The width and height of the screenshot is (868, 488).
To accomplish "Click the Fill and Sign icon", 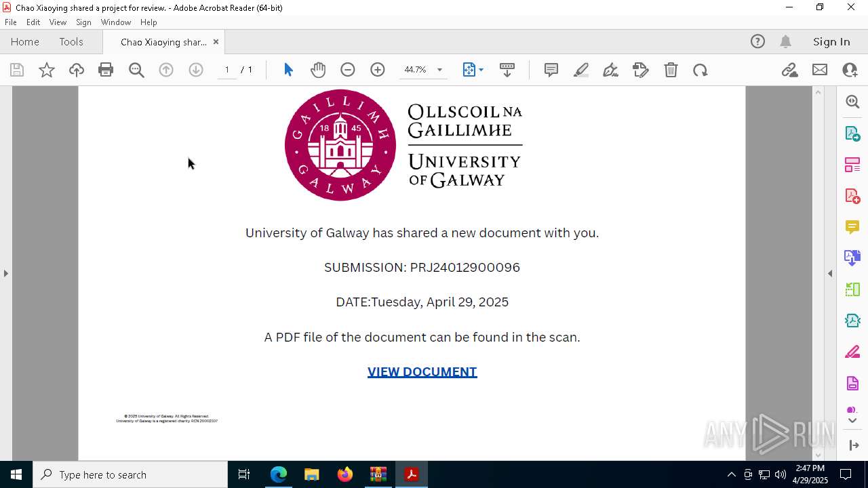I will (641, 70).
